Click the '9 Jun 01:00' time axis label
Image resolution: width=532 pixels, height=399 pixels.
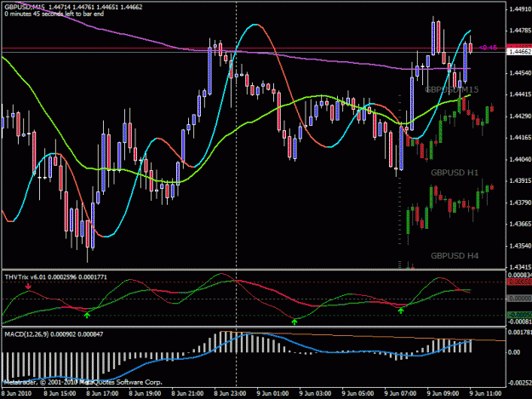coord(272,394)
